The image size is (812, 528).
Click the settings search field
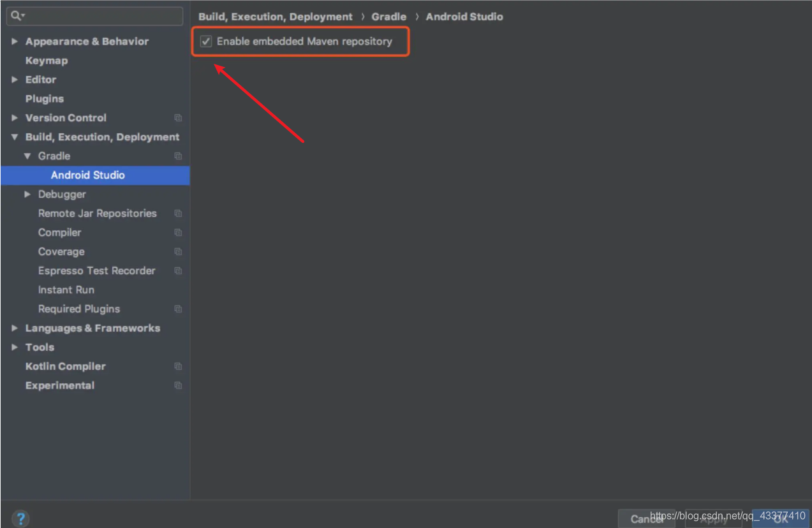point(94,16)
